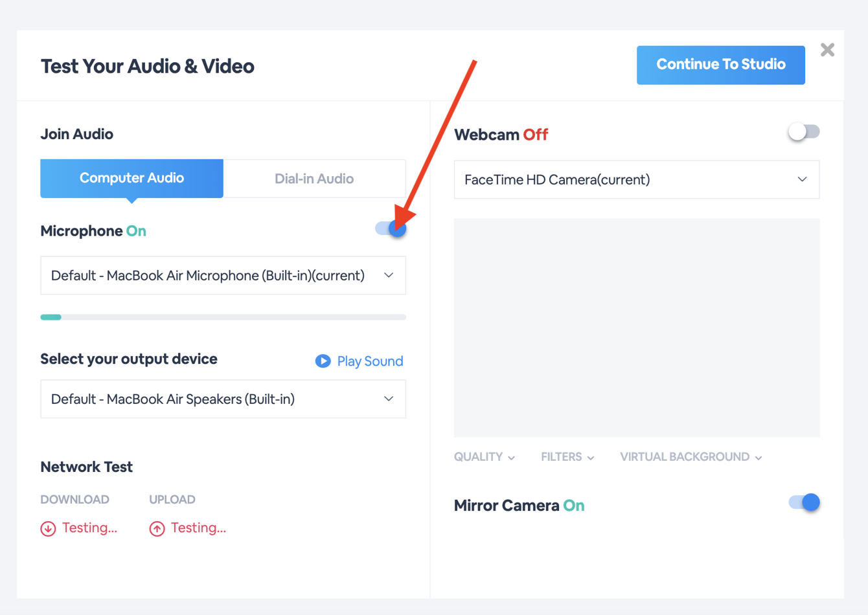Click the upload arrow icon under Network Test
The height and width of the screenshot is (615, 868).
pyautogui.click(x=157, y=529)
